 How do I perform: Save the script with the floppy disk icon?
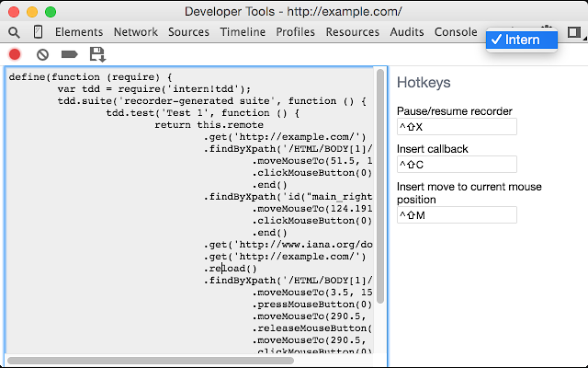point(97,54)
